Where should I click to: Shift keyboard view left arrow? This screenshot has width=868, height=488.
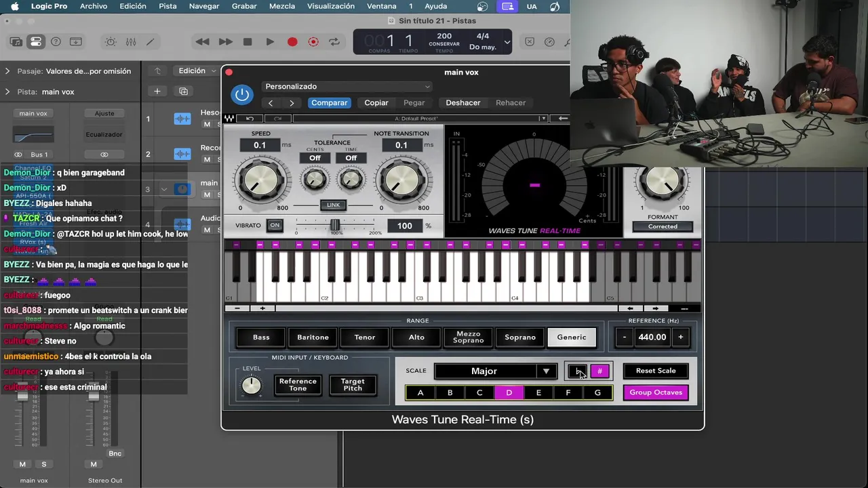tap(631, 308)
